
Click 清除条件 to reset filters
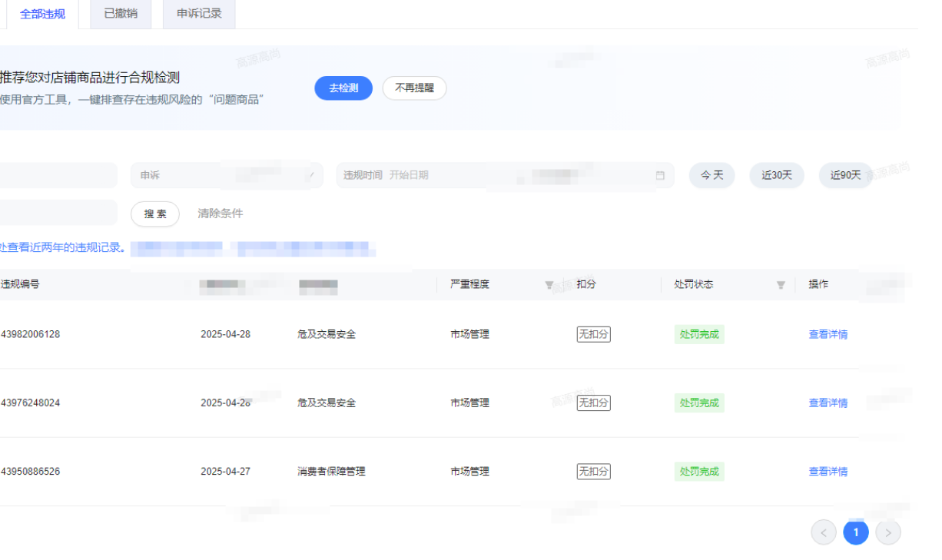click(221, 214)
